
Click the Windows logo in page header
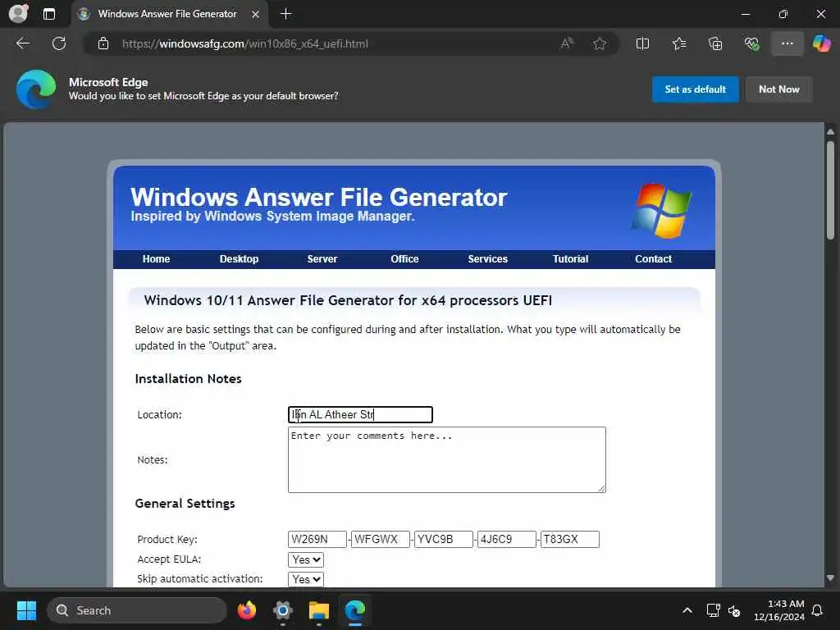[x=662, y=210]
